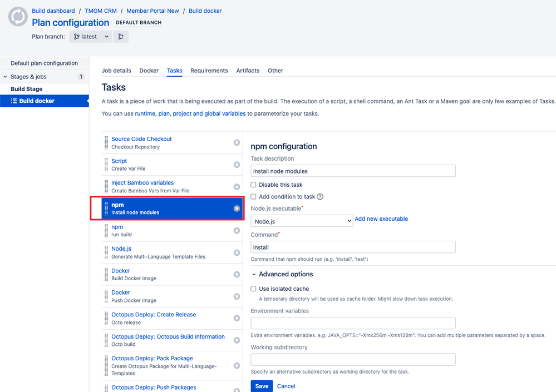The height and width of the screenshot is (392, 556).
Task: Click in the Command input field
Action: 353,247
